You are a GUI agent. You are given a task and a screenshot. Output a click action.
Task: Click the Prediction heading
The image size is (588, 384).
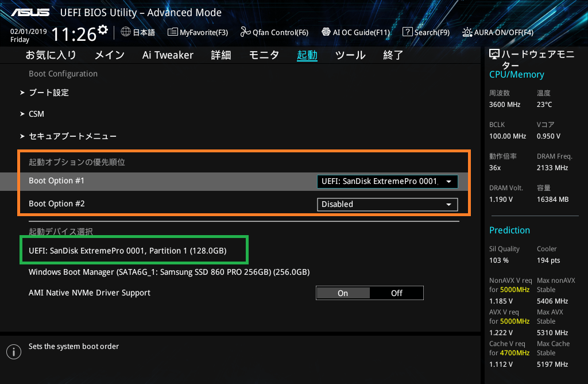(x=509, y=230)
